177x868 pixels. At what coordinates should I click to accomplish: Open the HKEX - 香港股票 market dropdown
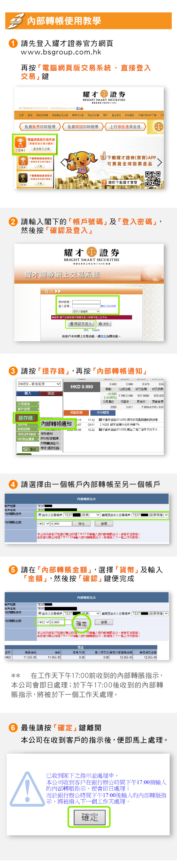pyautogui.click(x=39, y=384)
